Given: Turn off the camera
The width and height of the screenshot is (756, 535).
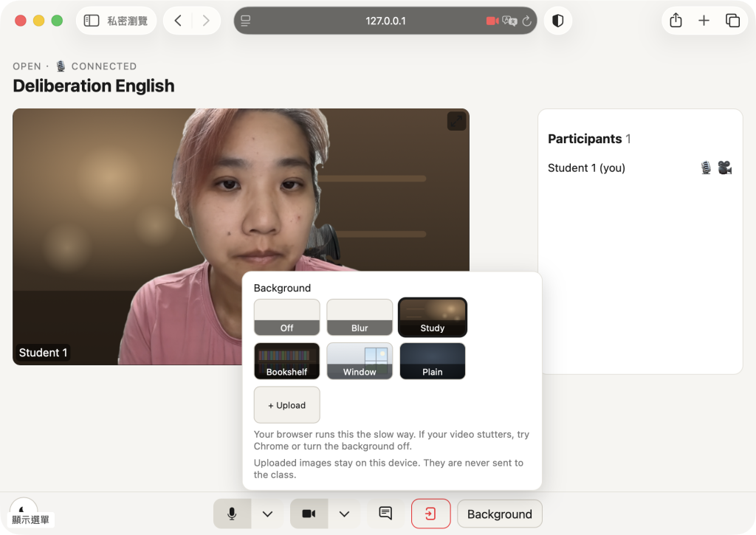Looking at the screenshot, I should coord(309,514).
